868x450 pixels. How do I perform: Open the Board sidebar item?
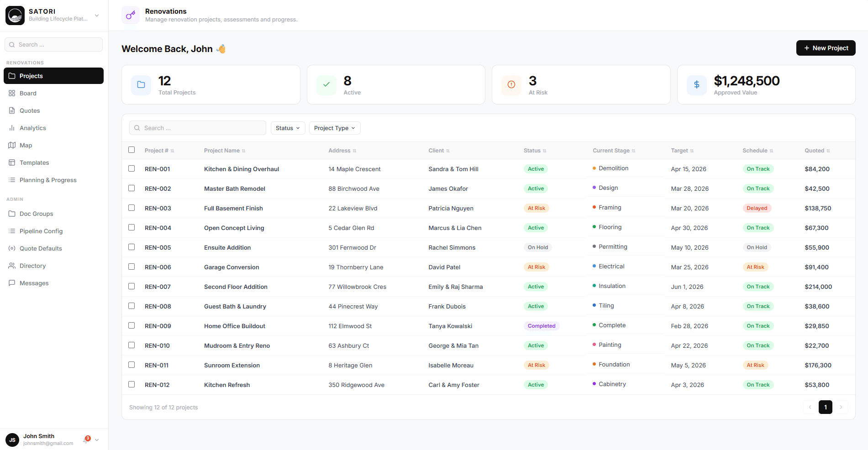click(x=53, y=93)
